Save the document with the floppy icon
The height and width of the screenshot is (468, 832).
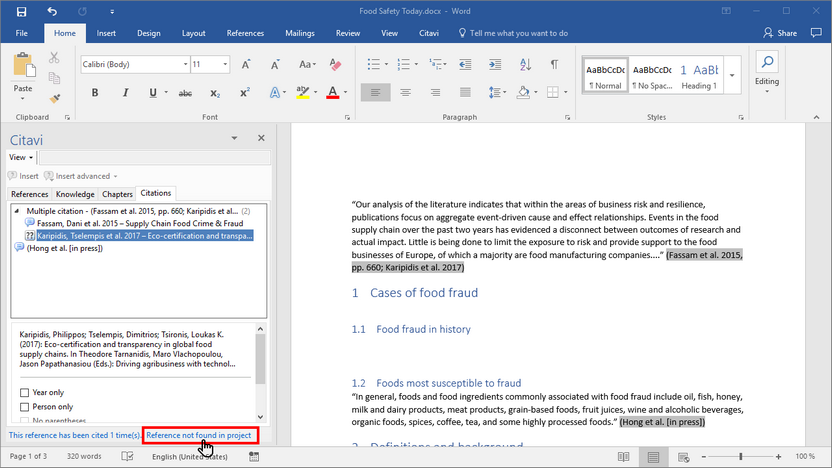(21, 11)
